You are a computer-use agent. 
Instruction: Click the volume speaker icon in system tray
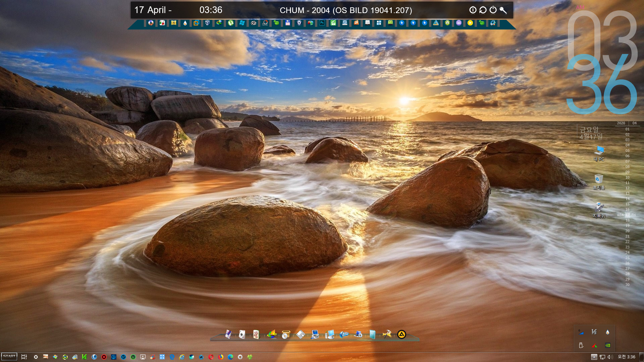click(610, 357)
